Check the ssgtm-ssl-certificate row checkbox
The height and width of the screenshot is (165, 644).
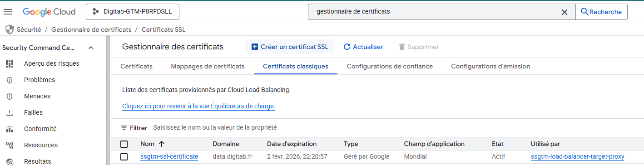[124, 157]
